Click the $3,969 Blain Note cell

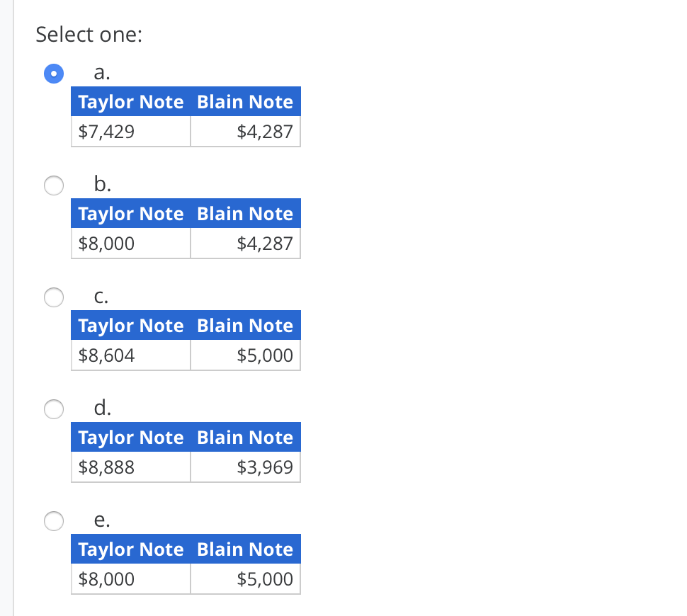(x=245, y=467)
